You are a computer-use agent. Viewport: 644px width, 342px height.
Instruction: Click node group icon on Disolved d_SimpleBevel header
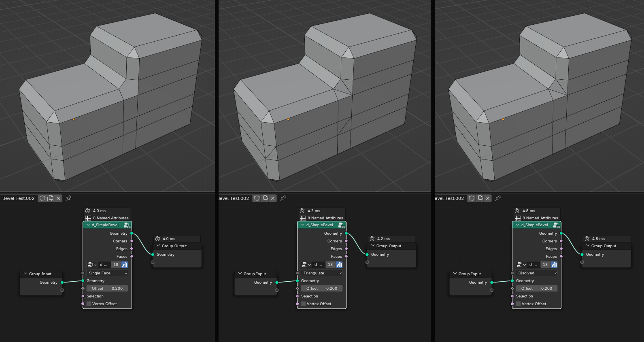pyautogui.click(x=556, y=225)
